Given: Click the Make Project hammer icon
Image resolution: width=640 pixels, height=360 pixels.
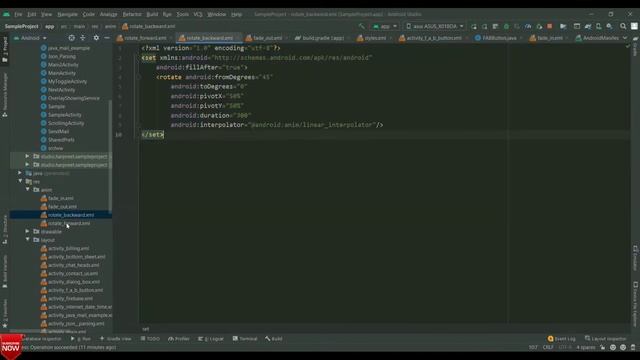Looking at the screenshot, I should pyautogui.click(x=361, y=26).
